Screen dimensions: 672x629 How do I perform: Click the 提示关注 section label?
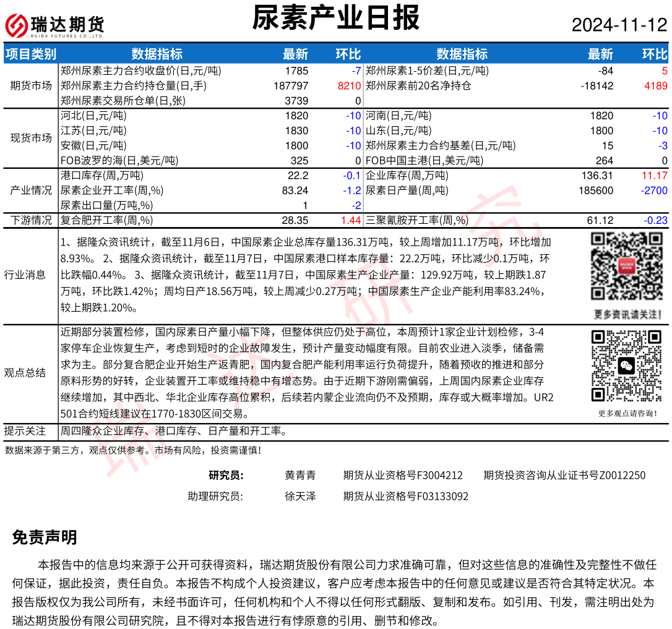[x=25, y=430]
